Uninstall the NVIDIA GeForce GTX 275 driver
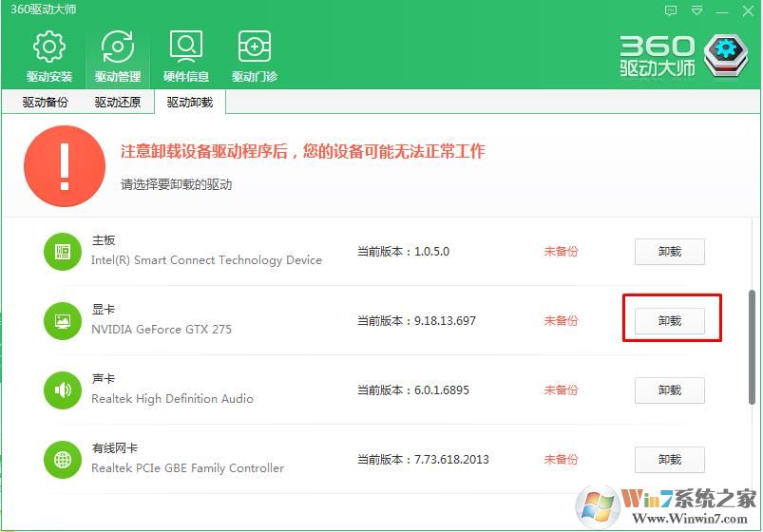Viewport: 763px width, 532px height. point(670,321)
